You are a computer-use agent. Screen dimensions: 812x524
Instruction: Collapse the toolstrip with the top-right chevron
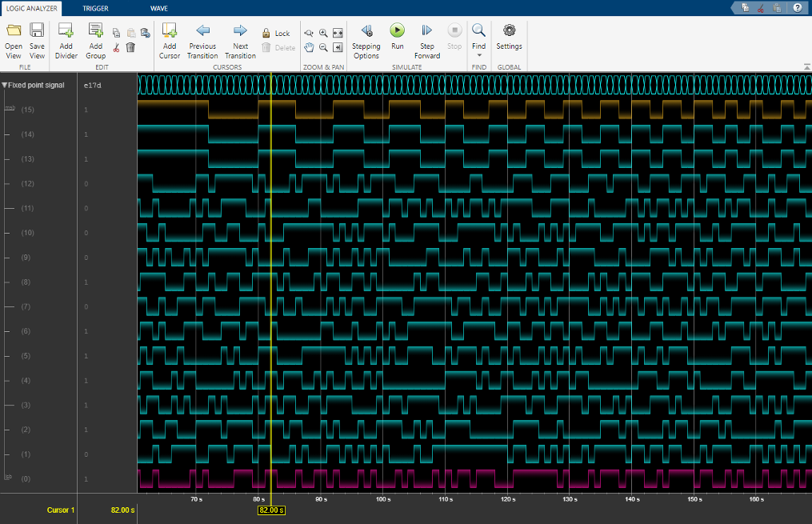tap(806, 67)
